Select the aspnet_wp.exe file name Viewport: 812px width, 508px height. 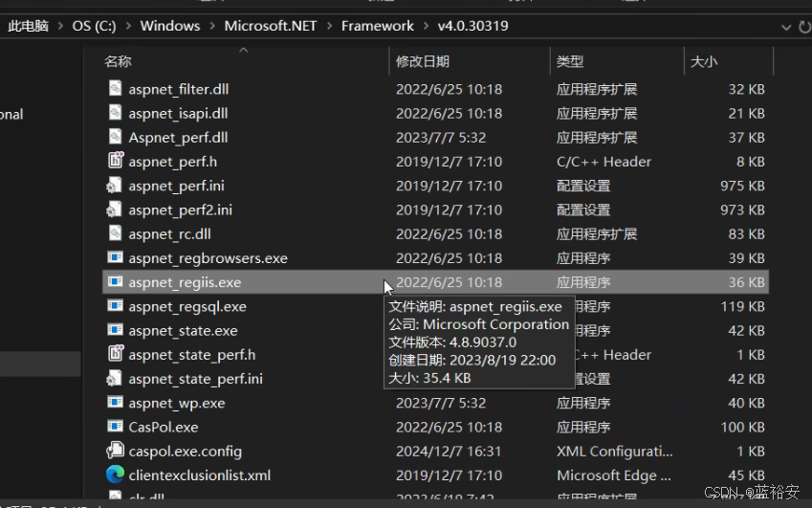[x=177, y=403]
